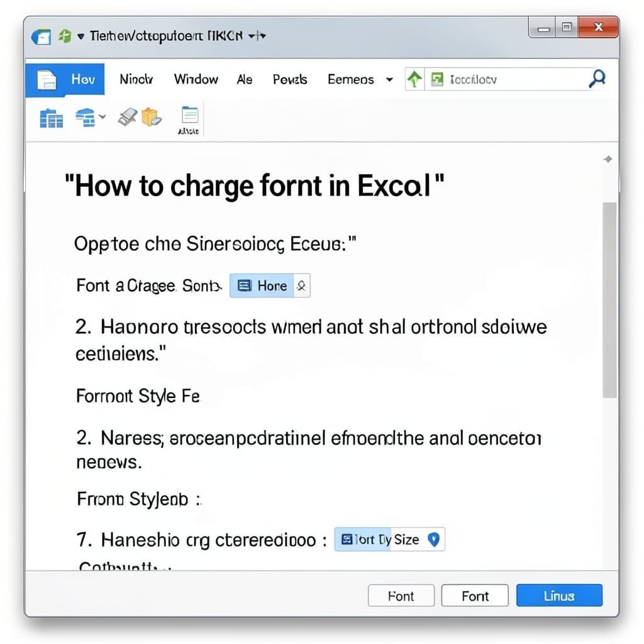Image resolution: width=644 pixels, height=644 pixels.
Task: Click the gray eraser toolbar icon
Action: 128,117
